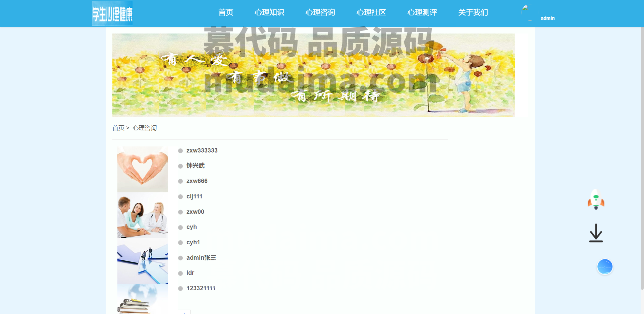
Task: Open the consultant cyh
Action: (192, 227)
